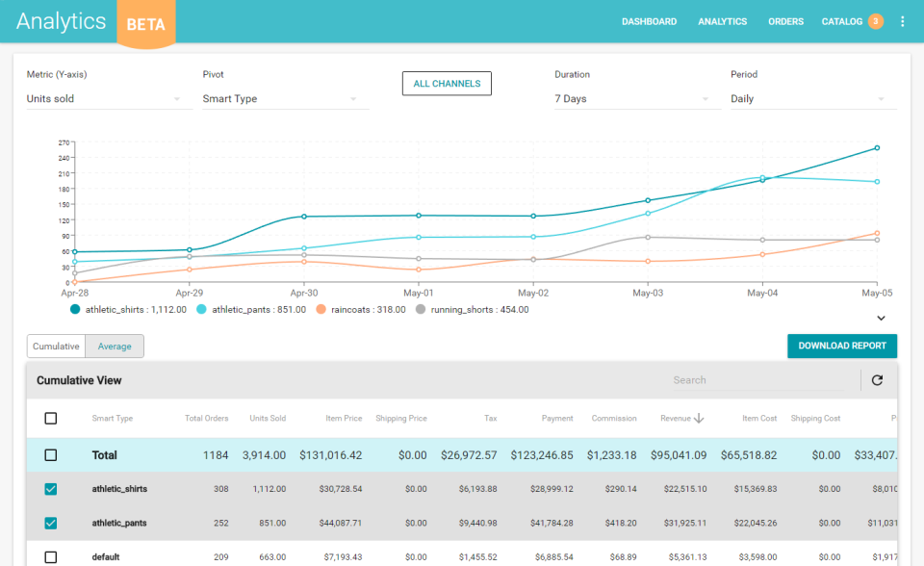Click the Revenue sort arrow icon
The width and height of the screenshot is (924, 566).
(699, 418)
